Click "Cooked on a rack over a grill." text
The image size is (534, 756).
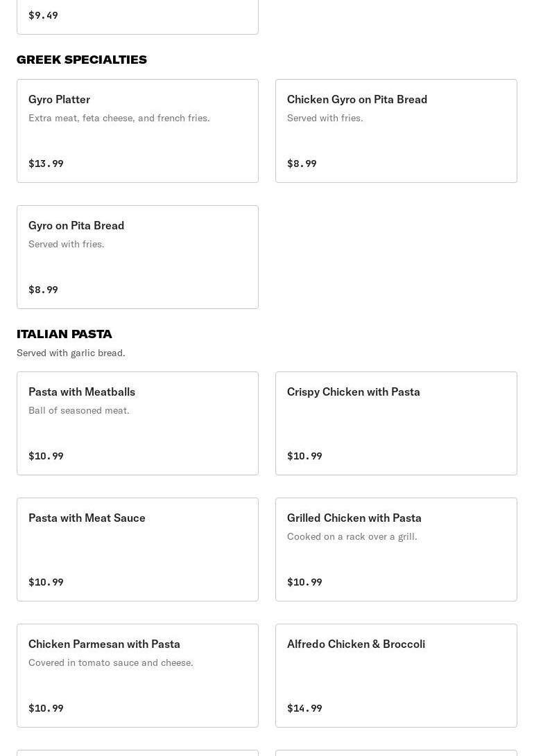tap(352, 536)
